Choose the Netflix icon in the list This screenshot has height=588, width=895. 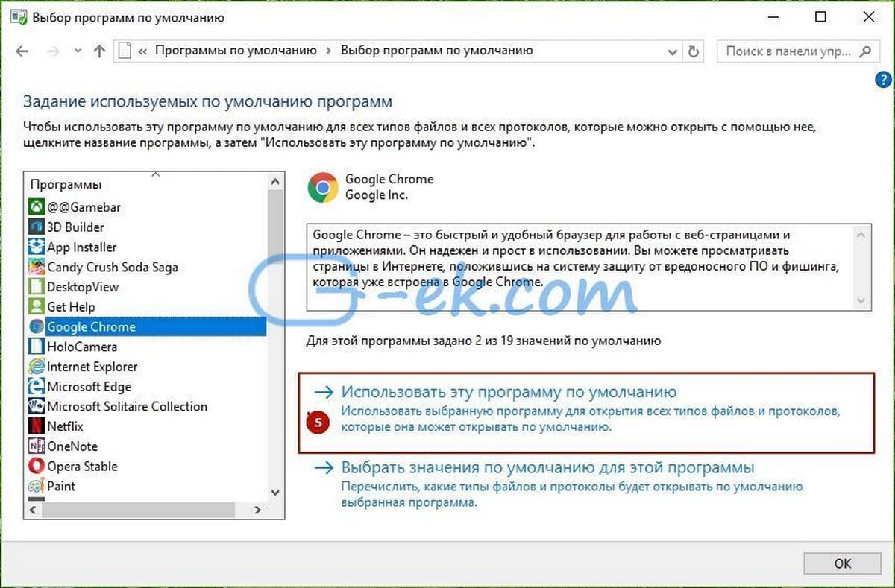36,426
